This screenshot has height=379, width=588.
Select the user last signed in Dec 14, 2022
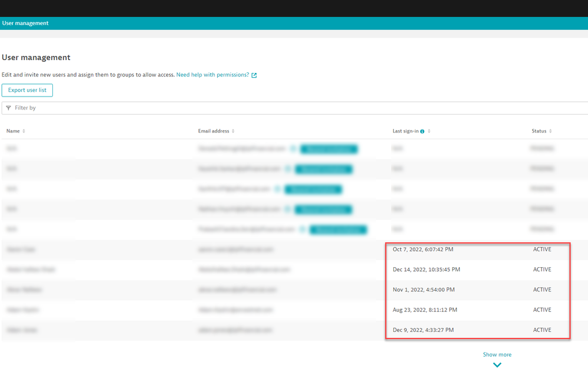[x=426, y=270]
